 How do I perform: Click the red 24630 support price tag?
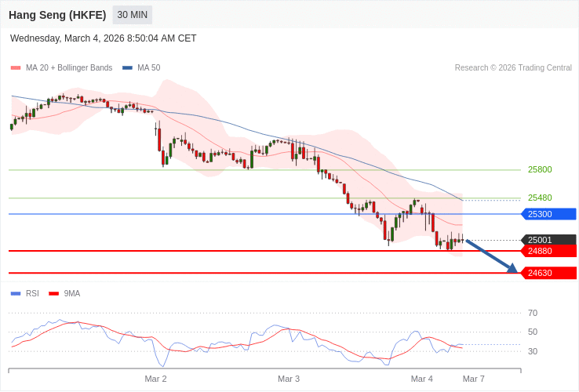(x=548, y=273)
